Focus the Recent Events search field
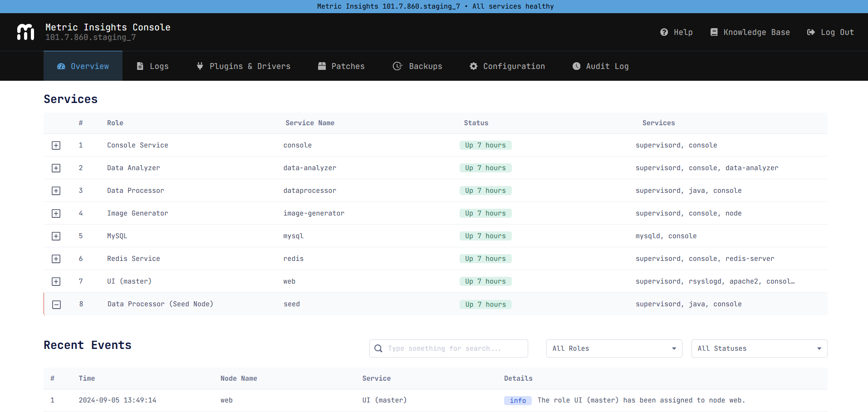The height and width of the screenshot is (412, 868). pyautogui.click(x=449, y=348)
